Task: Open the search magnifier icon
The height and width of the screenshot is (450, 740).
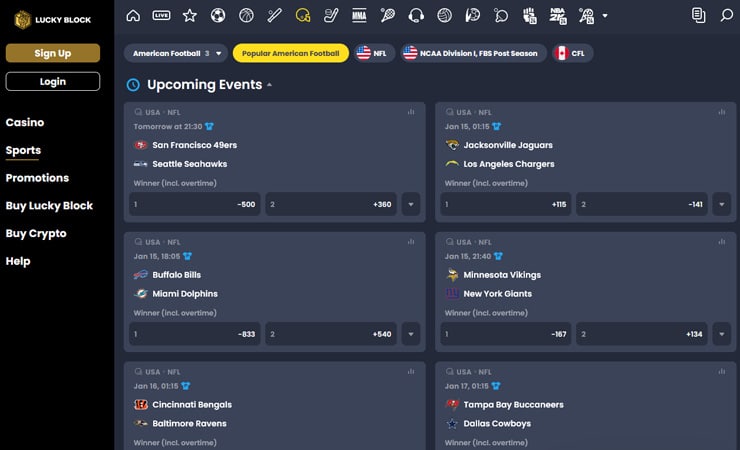Action: pyautogui.click(x=727, y=16)
